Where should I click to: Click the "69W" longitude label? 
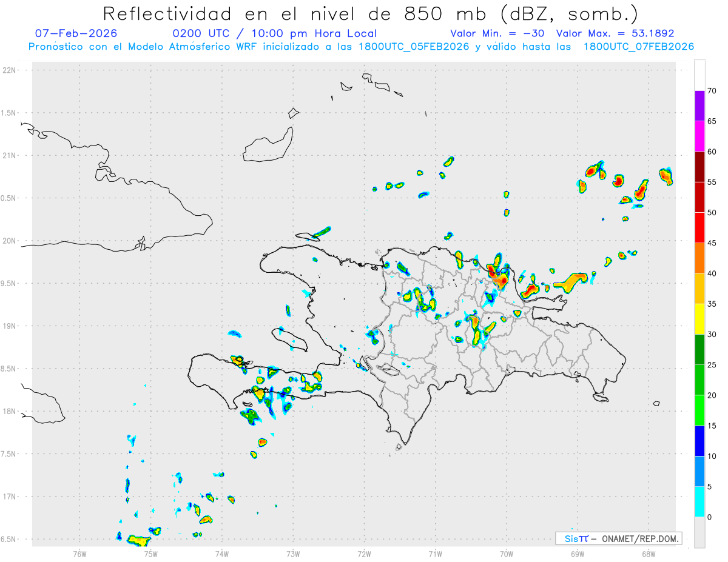(578, 553)
